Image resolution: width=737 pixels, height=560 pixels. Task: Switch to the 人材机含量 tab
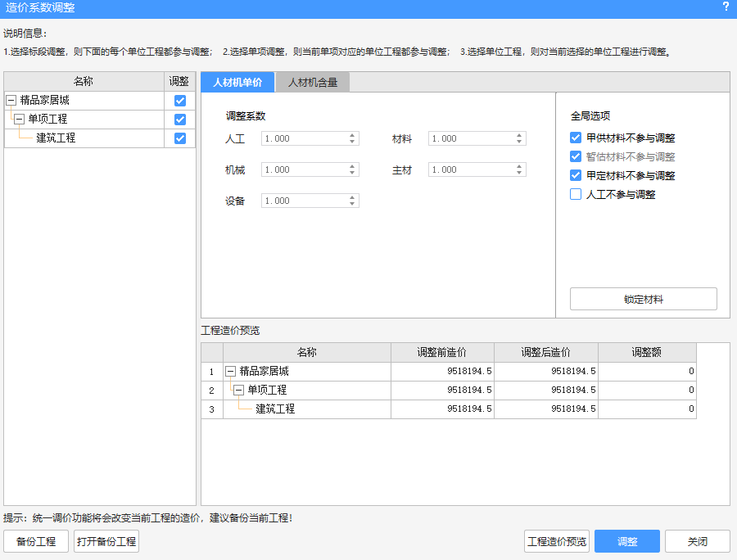313,82
